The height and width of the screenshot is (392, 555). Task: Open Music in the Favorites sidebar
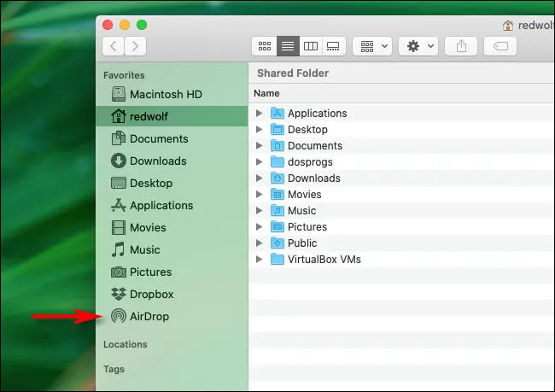pos(144,249)
